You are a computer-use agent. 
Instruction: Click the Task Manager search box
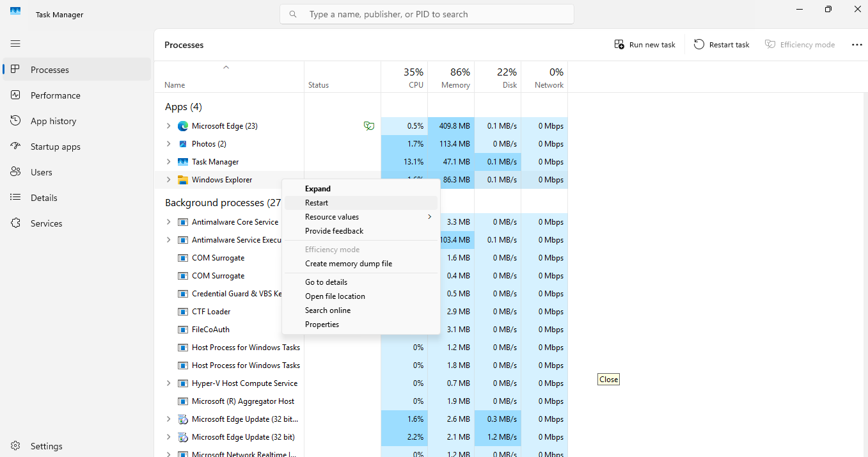point(427,14)
